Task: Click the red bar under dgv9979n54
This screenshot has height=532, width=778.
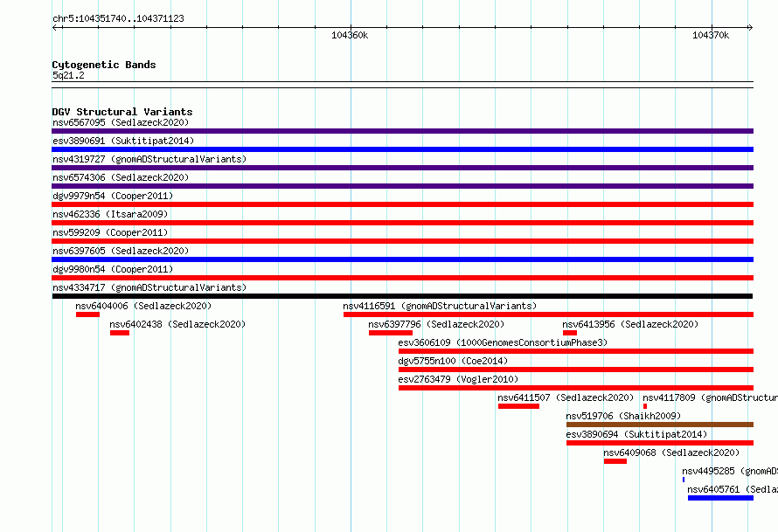Action: (x=402, y=204)
